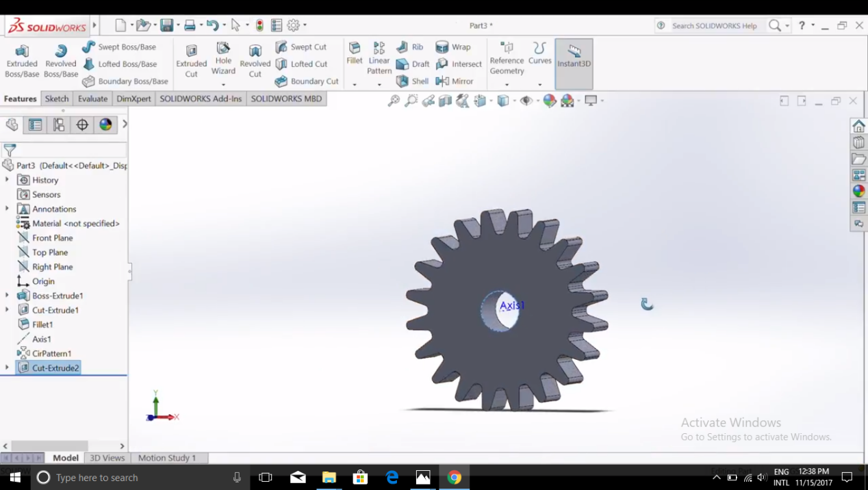
Task: Click the Intersect tool
Action: coord(459,64)
